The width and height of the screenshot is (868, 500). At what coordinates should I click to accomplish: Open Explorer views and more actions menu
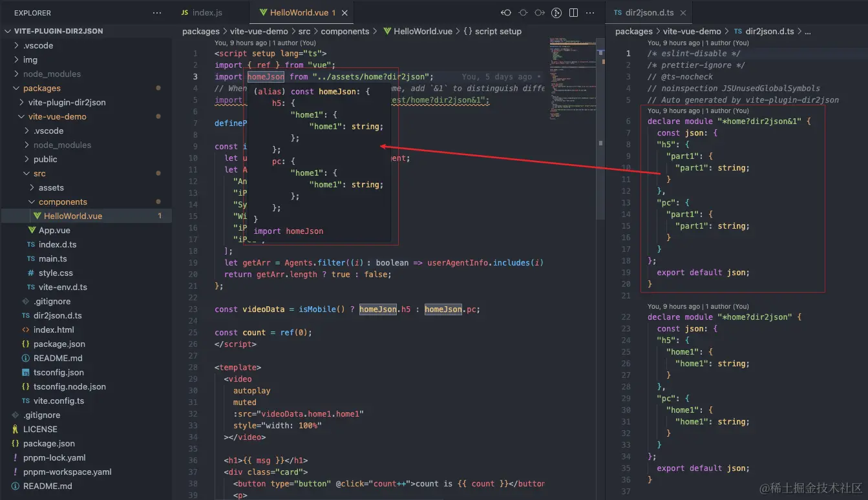(157, 13)
